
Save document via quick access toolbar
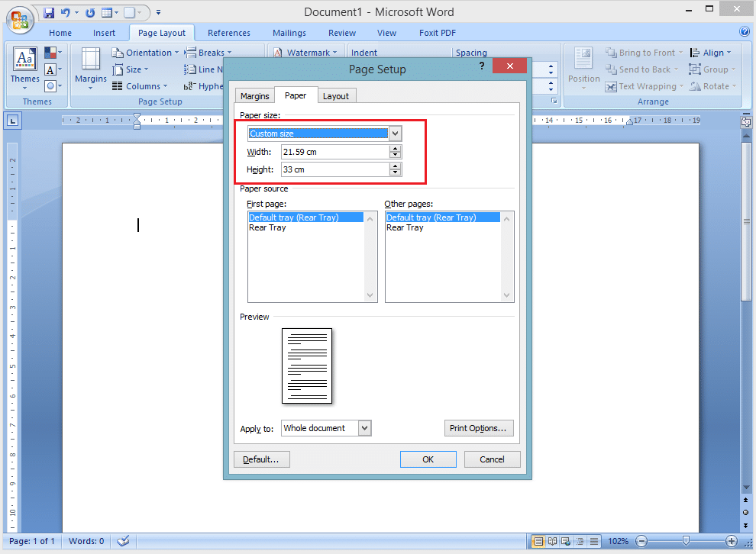click(49, 12)
